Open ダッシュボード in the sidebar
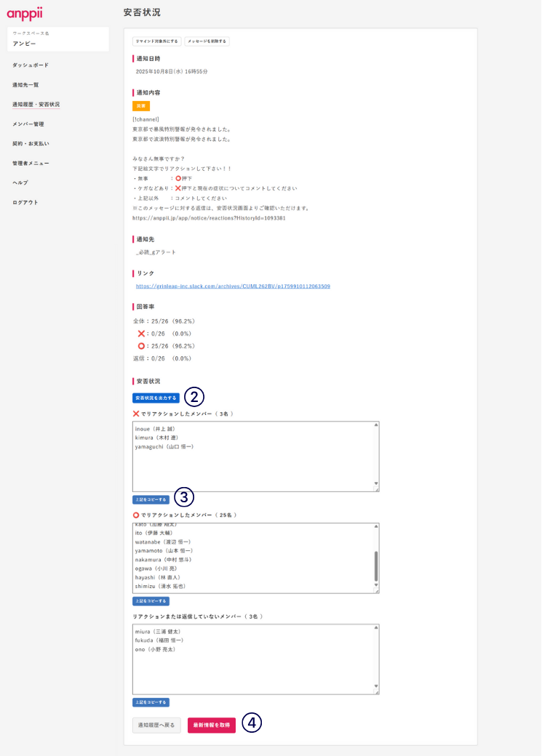 31,65
